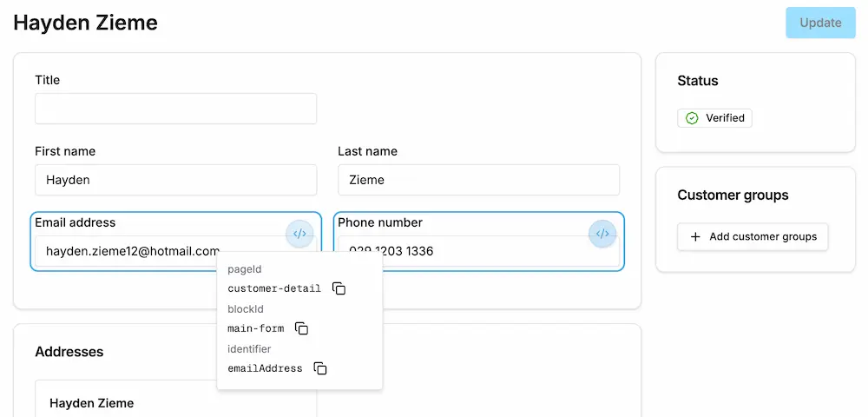Click the Email address input box
The height and width of the screenshot is (417, 868).
click(130, 251)
